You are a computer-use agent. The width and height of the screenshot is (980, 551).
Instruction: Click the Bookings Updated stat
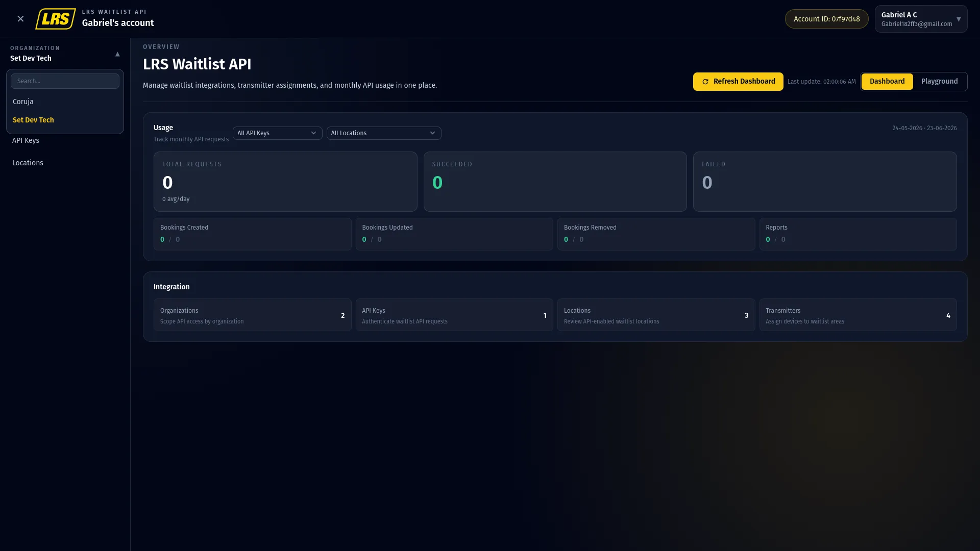[x=454, y=234]
